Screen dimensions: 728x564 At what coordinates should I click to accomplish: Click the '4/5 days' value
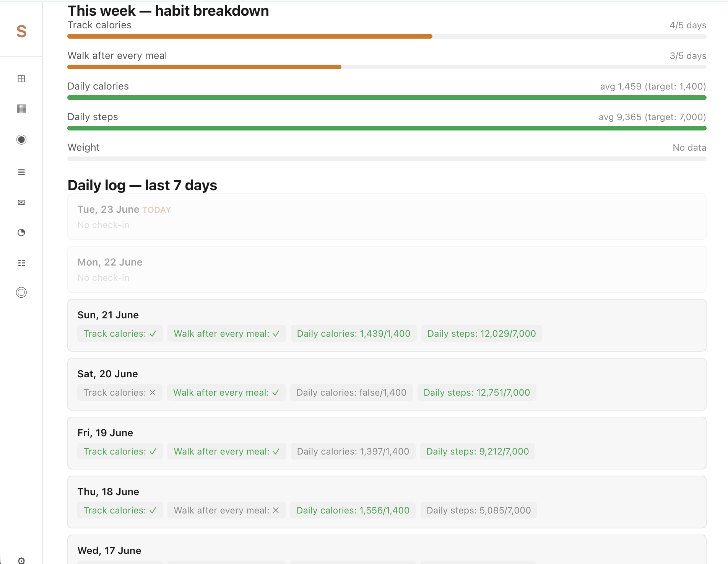point(688,25)
